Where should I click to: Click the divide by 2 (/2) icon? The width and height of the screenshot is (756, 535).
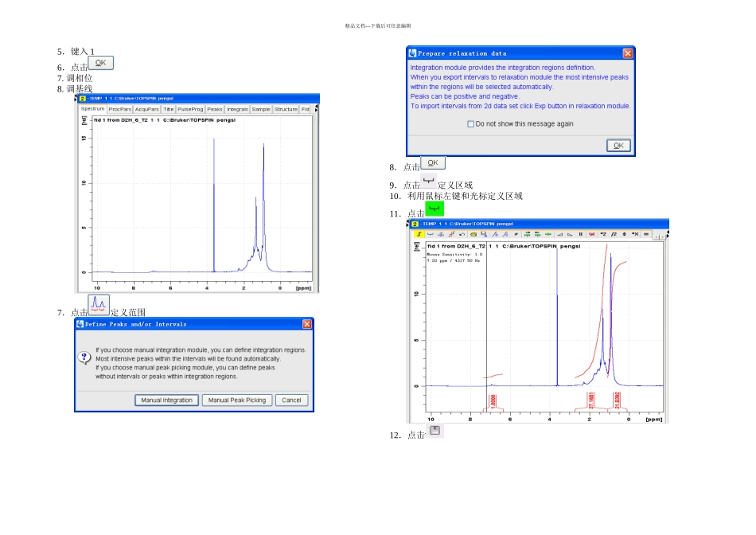(614, 234)
